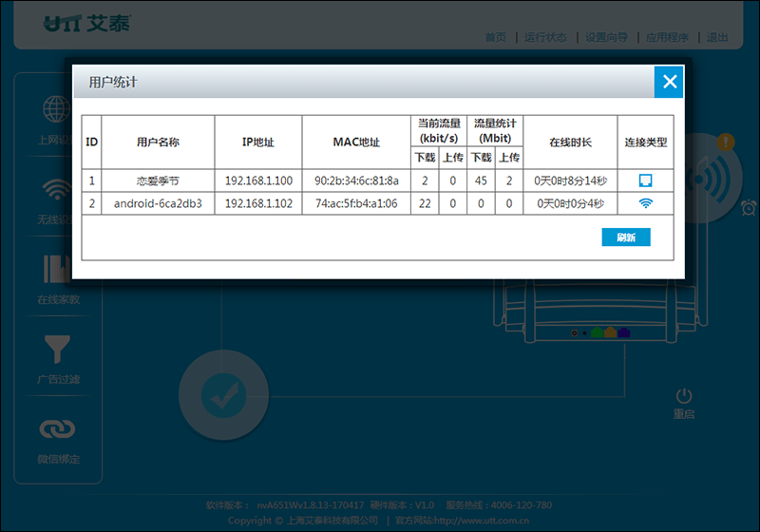This screenshot has width=760, height=532.
Task: Select the android-6ca2db3 user name cell
Action: click(x=158, y=203)
